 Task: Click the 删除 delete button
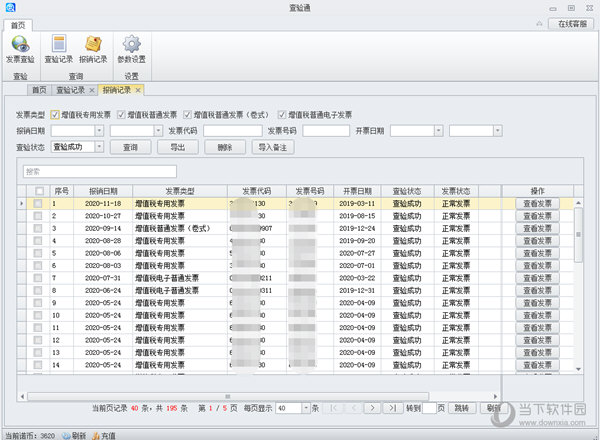pos(225,147)
